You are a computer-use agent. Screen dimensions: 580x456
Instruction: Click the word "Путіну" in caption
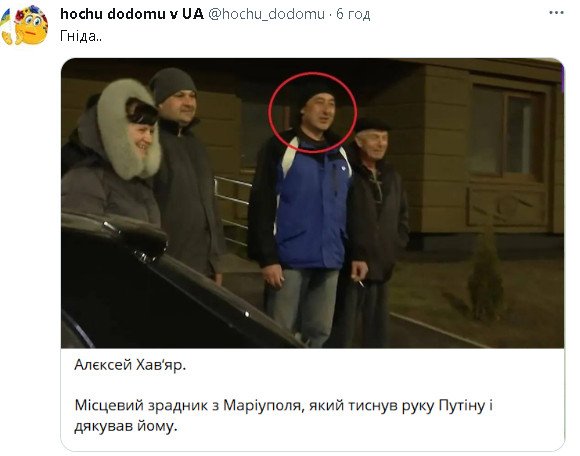[462, 405]
